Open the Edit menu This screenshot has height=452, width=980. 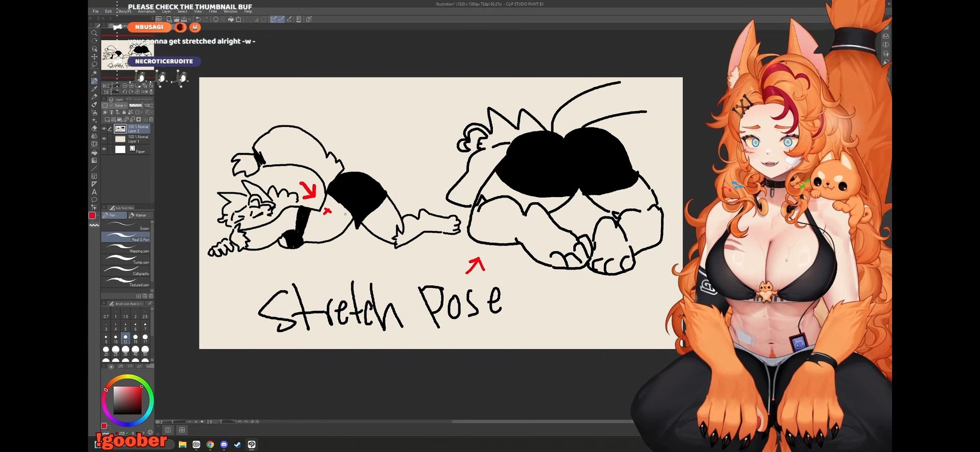tap(108, 11)
